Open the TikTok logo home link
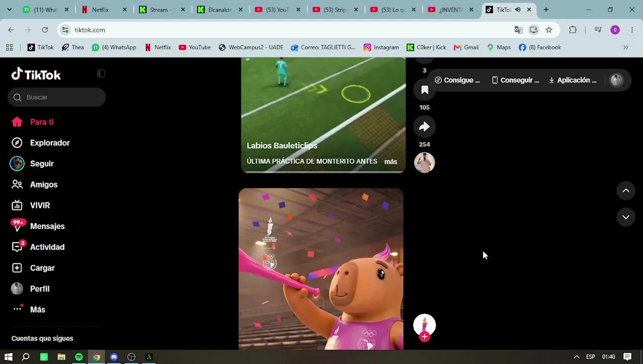This screenshot has width=643, height=364. pos(36,74)
